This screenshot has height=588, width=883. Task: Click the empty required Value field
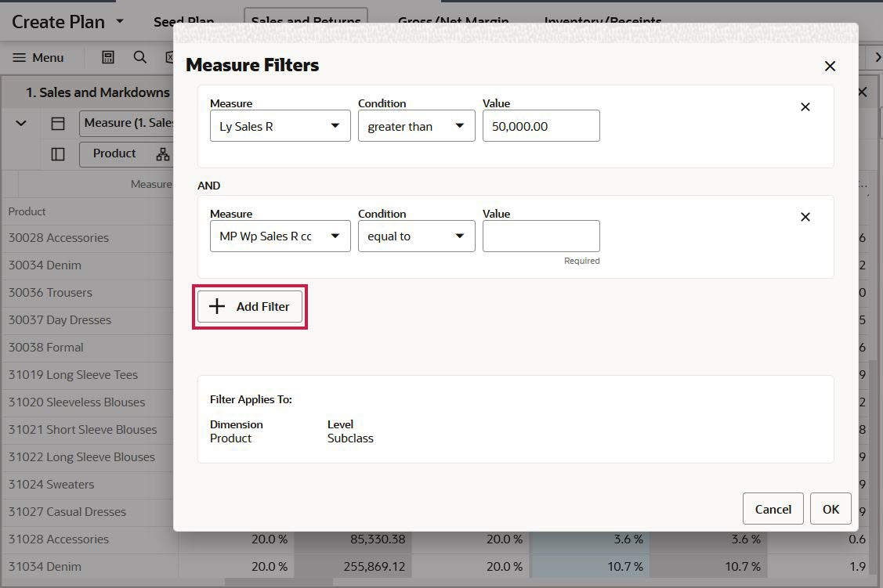coord(541,236)
